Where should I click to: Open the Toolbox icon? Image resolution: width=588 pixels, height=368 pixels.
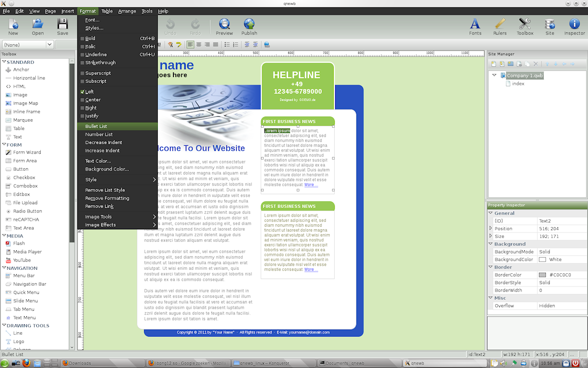pyautogui.click(x=525, y=26)
